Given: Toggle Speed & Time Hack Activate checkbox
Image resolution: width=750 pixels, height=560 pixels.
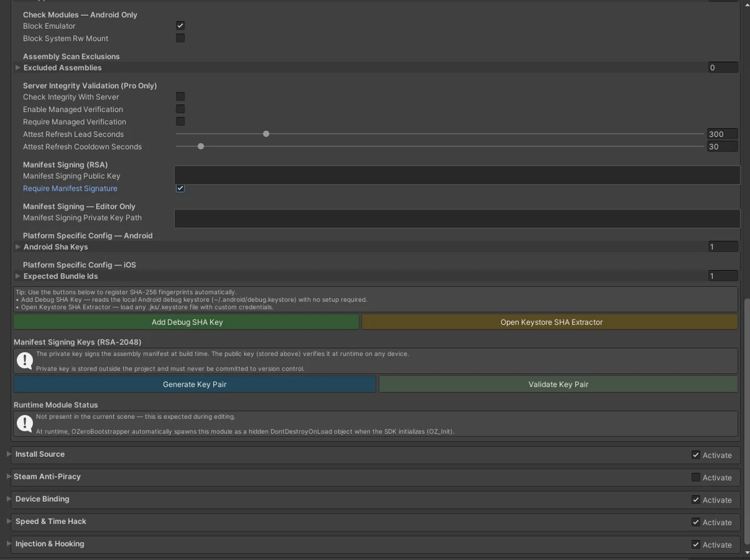Looking at the screenshot, I should click(x=696, y=522).
